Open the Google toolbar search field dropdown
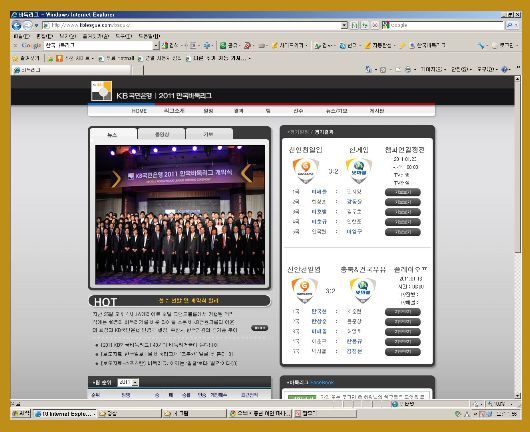530x432 pixels. (x=156, y=45)
